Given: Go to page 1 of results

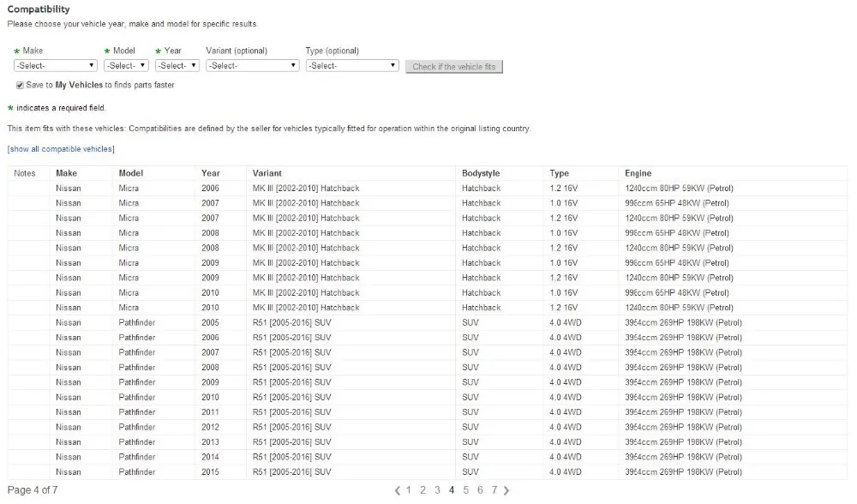Looking at the screenshot, I should pyautogui.click(x=408, y=490).
